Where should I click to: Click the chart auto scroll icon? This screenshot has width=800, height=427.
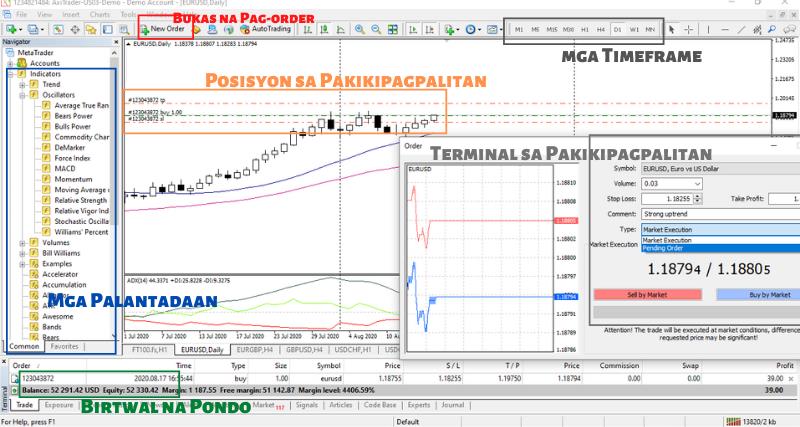pos(413,30)
